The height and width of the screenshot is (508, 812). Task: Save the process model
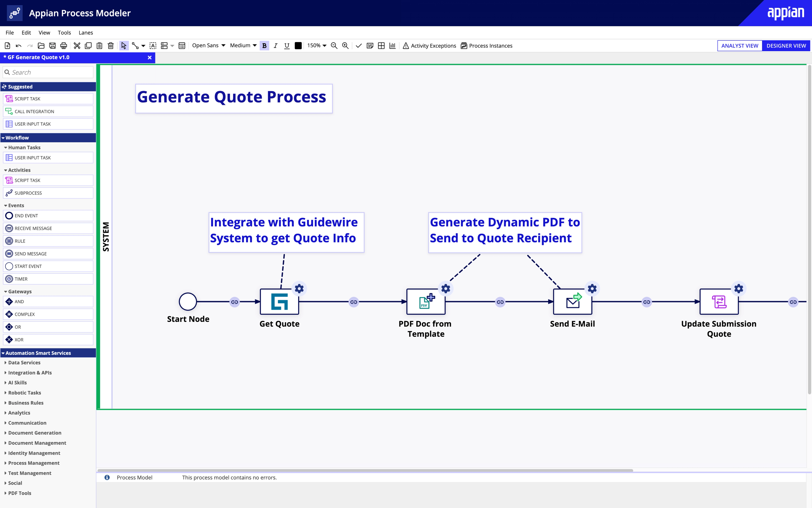[x=52, y=46]
